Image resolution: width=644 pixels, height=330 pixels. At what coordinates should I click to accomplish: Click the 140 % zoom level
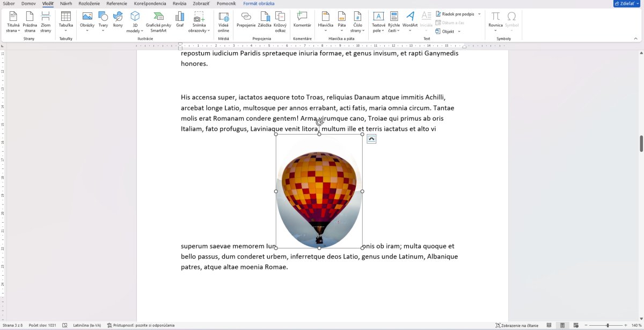click(x=636, y=325)
